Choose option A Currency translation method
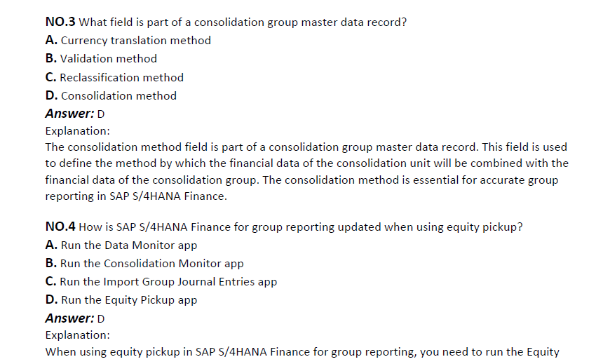 (x=128, y=40)
